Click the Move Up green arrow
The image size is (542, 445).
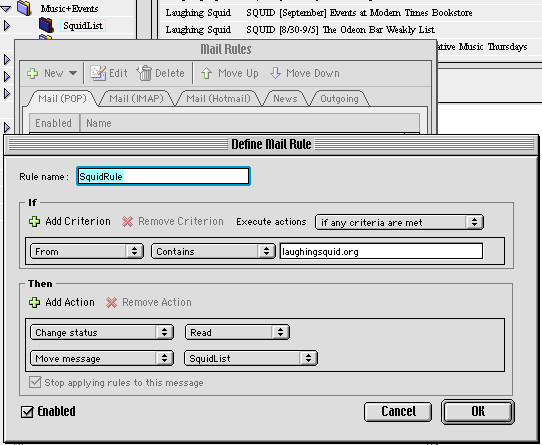pos(206,73)
